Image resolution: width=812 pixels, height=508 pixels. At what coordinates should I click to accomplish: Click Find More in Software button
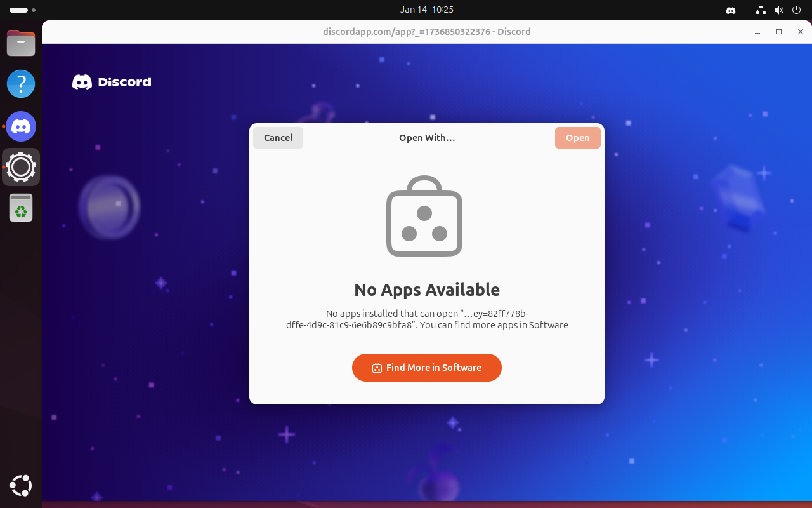click(427, 368)
